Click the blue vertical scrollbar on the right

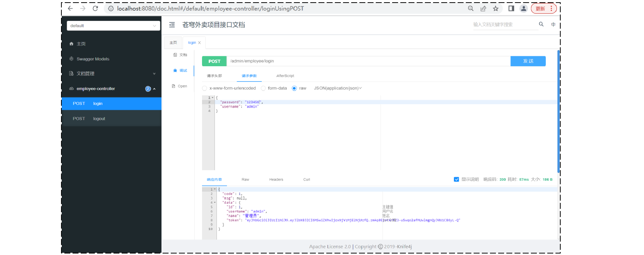tap(558, 112)
